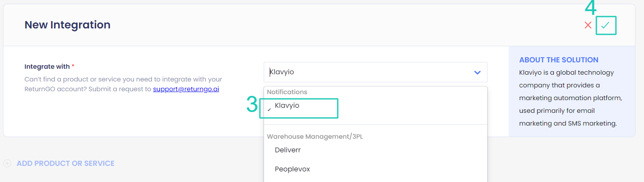Click the tick mark beside Klavyio option
Viewport: 644px width, 182px height.
point(269,109)
